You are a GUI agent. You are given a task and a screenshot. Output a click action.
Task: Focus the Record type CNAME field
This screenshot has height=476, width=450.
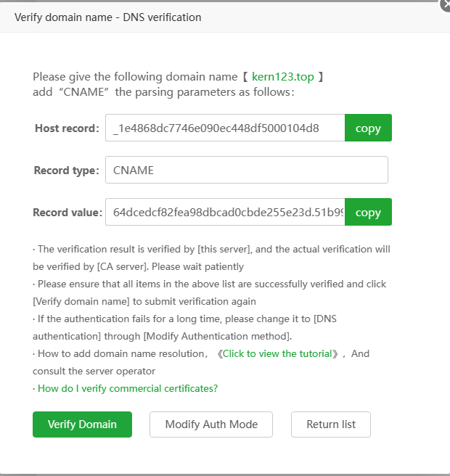pyautogui.click(x=246, y=170)
